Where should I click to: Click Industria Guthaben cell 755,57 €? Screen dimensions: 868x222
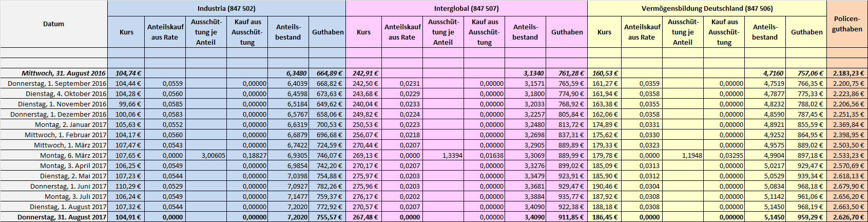coord(327,217)
